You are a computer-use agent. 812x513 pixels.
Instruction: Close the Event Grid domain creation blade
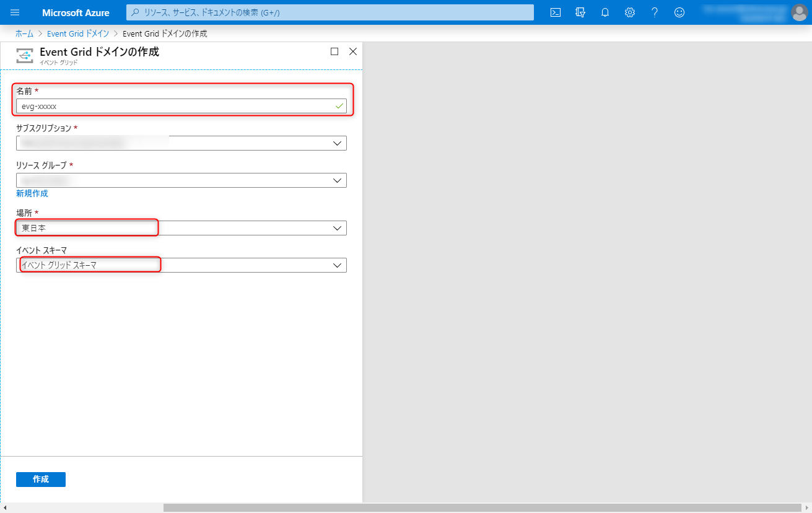(x=353, y=51)
